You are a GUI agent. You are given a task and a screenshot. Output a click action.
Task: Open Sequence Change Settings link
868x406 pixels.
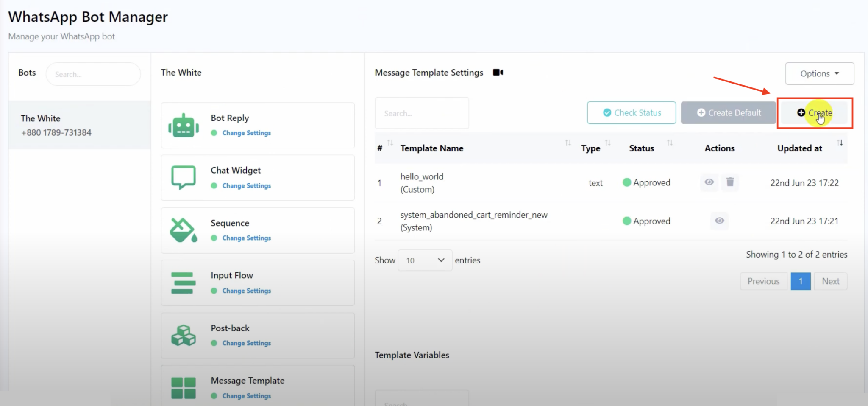(x=246, y=238)
